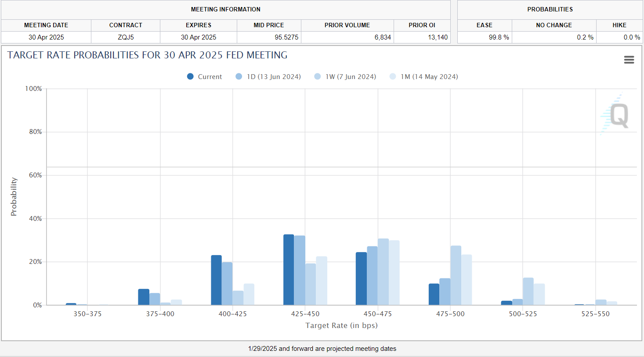Screen dimensions: 644x357
Task: Open the chart hamburger context menu
Action: point(629,60)
